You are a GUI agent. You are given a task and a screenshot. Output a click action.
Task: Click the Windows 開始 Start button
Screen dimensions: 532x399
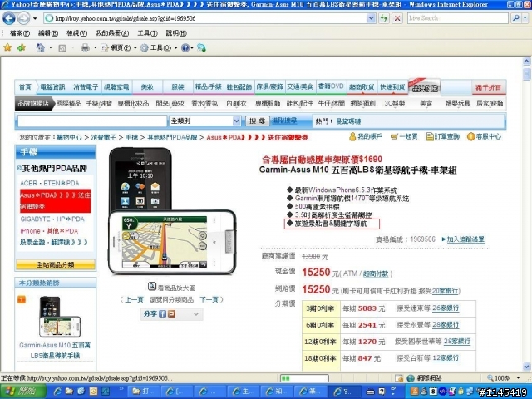tap(22, 392)
